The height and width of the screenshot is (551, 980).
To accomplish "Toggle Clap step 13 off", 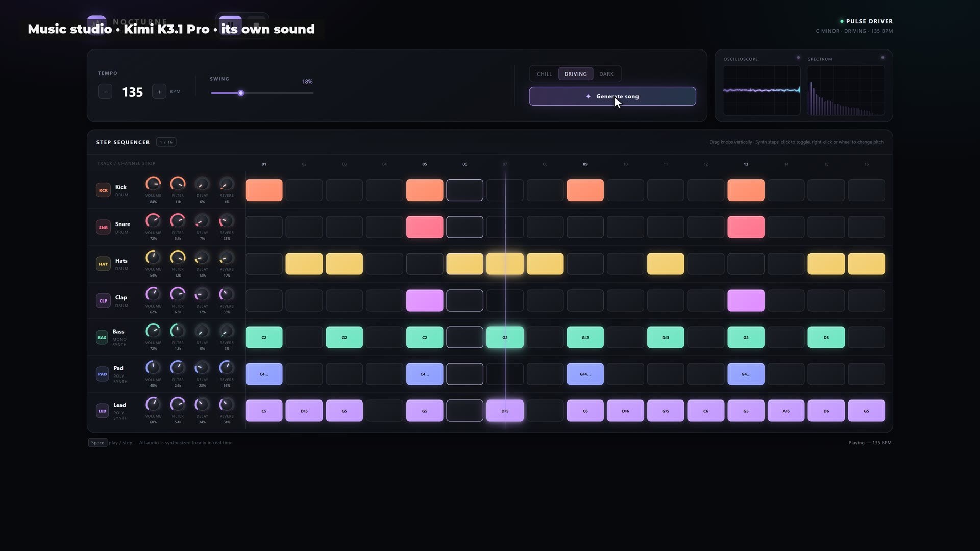I will (x=746, y=300).
